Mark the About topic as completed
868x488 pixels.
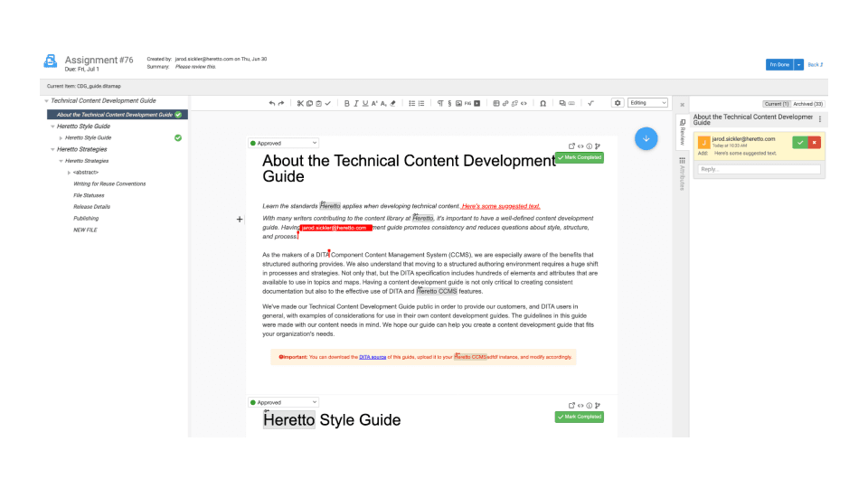point(580,157)
